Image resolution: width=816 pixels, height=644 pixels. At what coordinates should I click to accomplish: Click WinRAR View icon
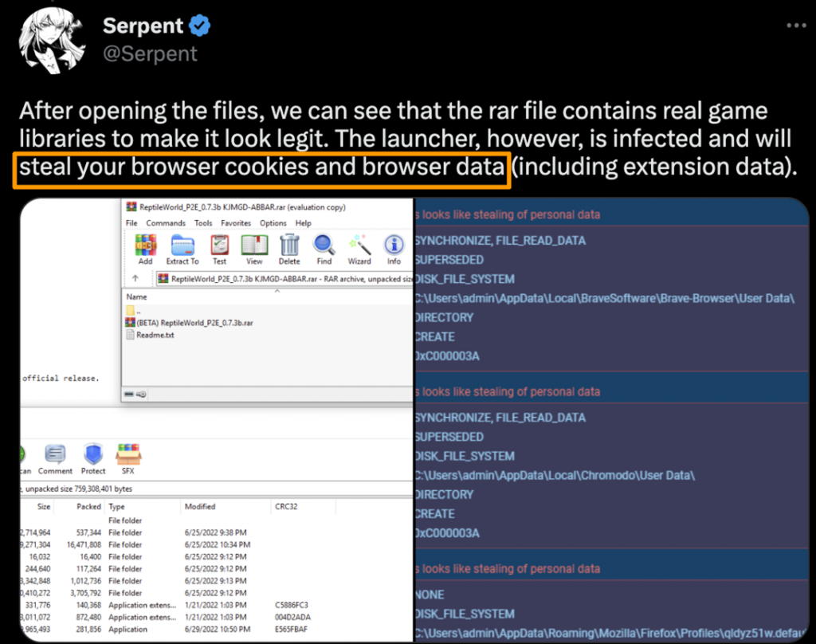(254, 249)
